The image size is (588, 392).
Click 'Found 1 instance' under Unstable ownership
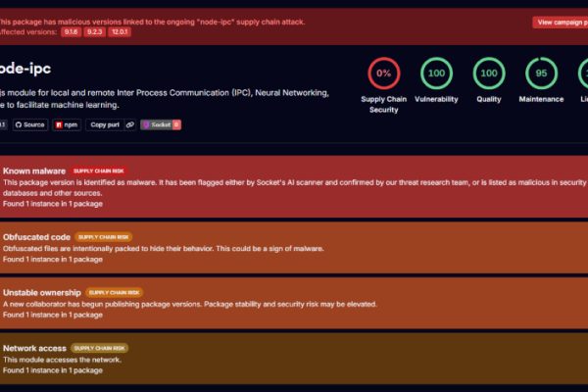pos(53,315)
